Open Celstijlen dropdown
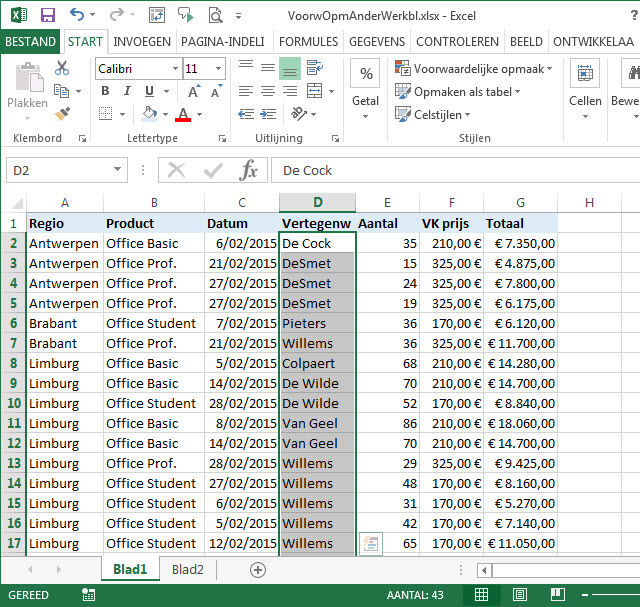Viewport: 640px width, 607px height. [x=433, y=115]
